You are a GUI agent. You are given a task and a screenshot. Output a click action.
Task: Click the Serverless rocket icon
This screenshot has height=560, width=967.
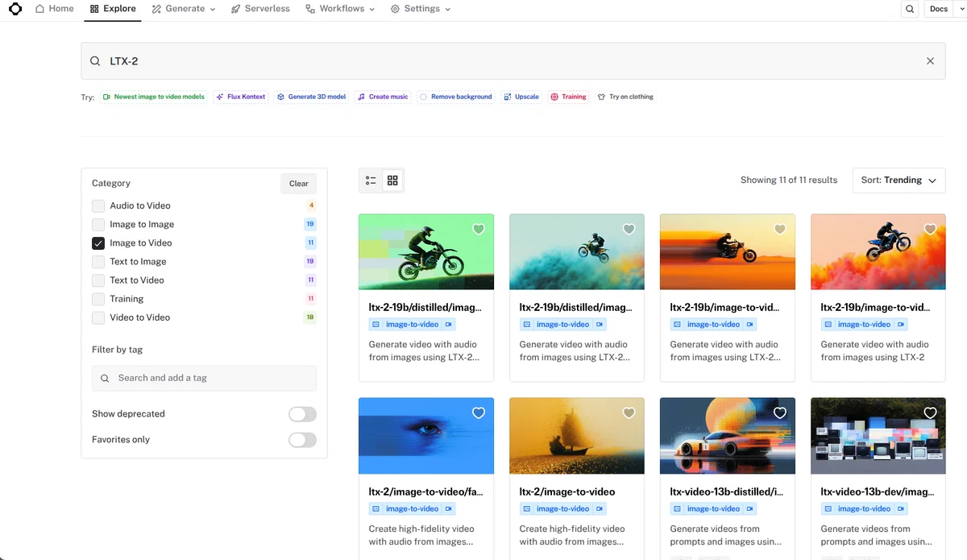[x=235, y=9]
